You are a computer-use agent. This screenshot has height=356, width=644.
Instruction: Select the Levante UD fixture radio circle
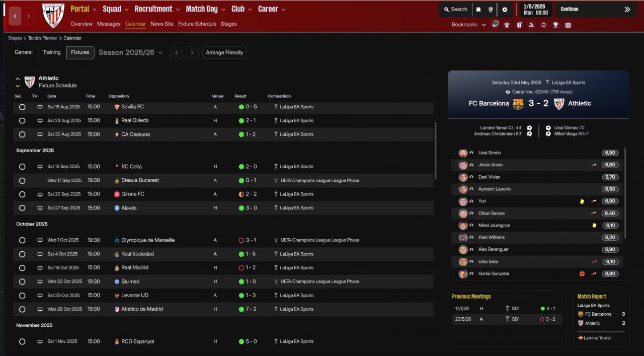[22, 296]
